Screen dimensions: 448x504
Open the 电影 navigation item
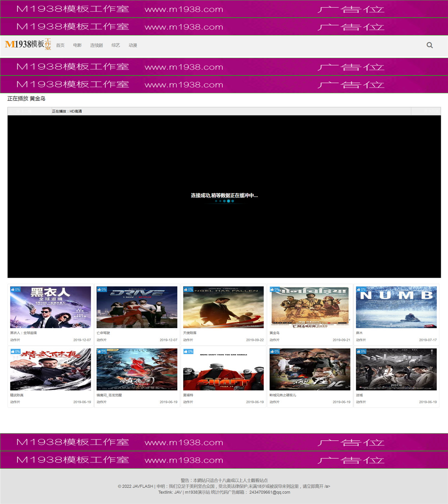[77, 45]
